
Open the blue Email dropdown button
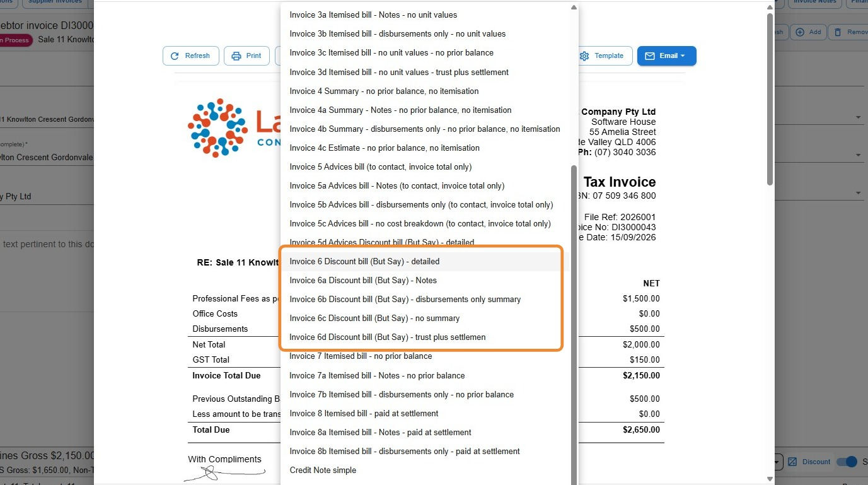666,56
